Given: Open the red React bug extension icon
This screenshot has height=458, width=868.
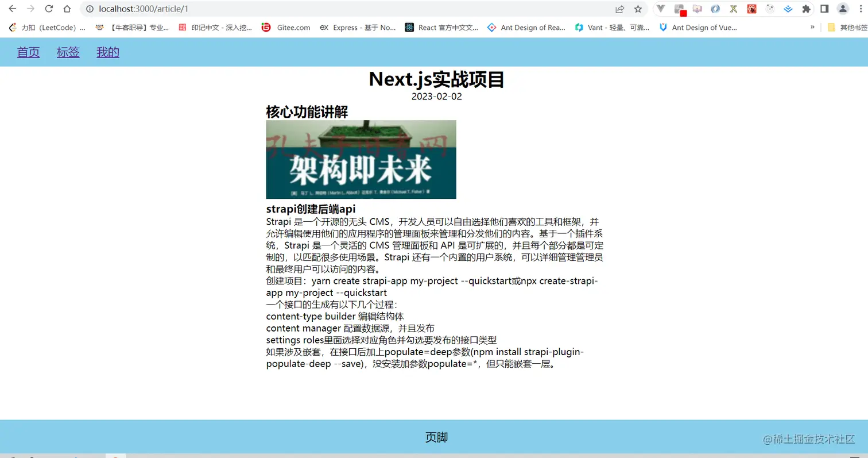Looking at the screenshot, I should click(x=751, y=9).
